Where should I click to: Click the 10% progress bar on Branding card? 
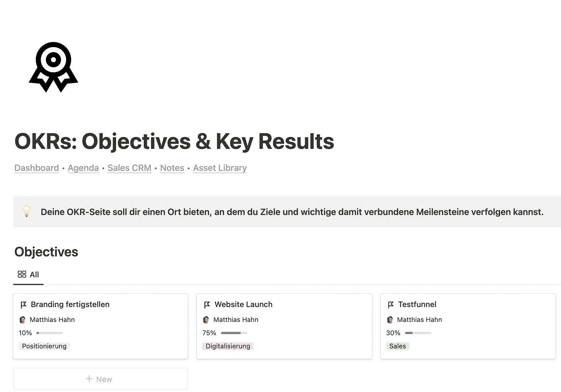tap(50, 333)
